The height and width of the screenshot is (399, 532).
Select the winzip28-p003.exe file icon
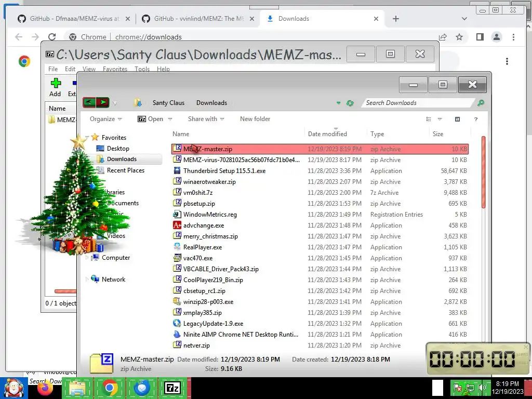click(x=177, y=302)
